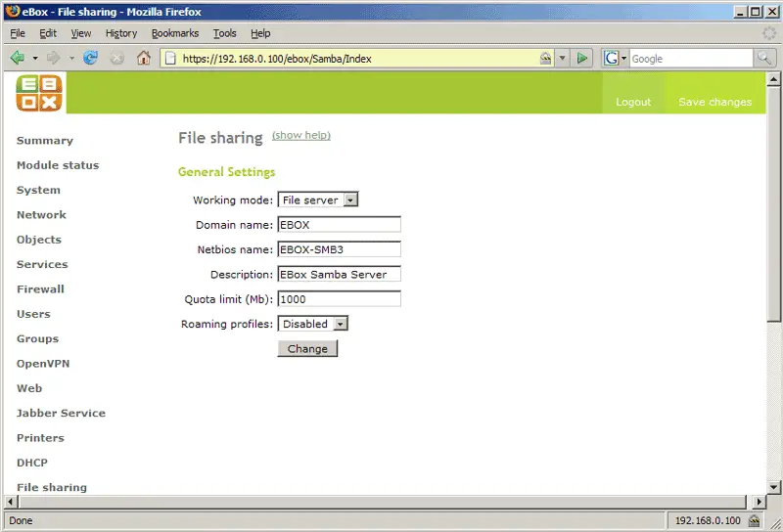Open Network in the sidebar
The width and height of the screenshot is (783, 532).
tap(41, 215)
